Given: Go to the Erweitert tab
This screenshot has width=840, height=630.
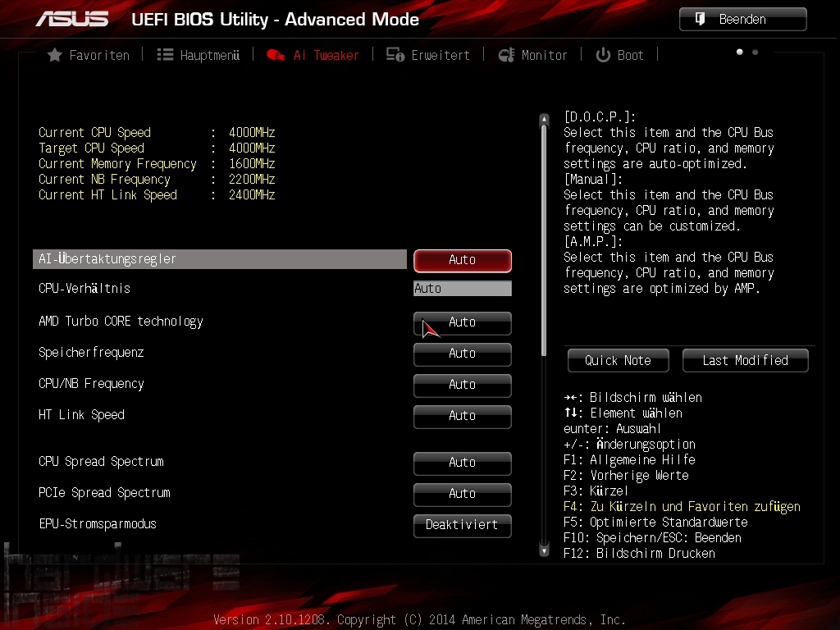Looking at the screenshot, I should pos(428,55).
